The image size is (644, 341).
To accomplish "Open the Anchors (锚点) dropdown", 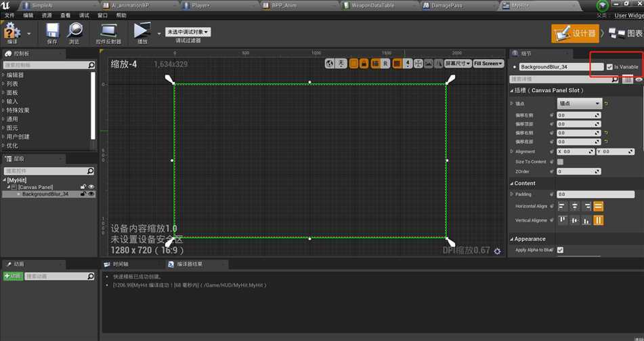I will click(x=580, y=103).
